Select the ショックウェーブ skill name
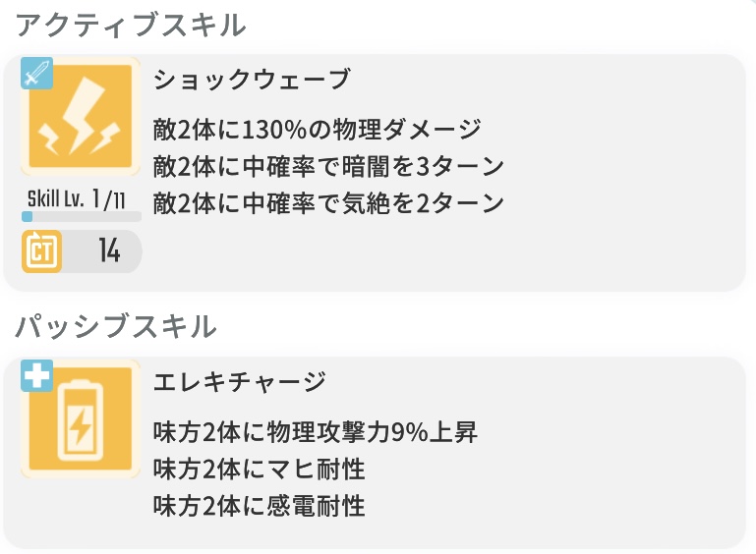The width and height of the screenshot is (756, 554). 252,79
